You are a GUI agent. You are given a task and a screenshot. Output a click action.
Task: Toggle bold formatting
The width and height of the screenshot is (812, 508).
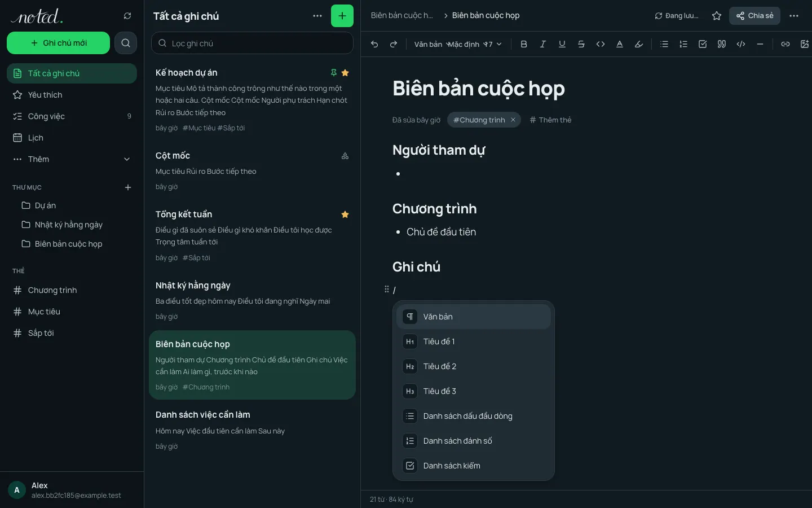[x=524, y=44]
